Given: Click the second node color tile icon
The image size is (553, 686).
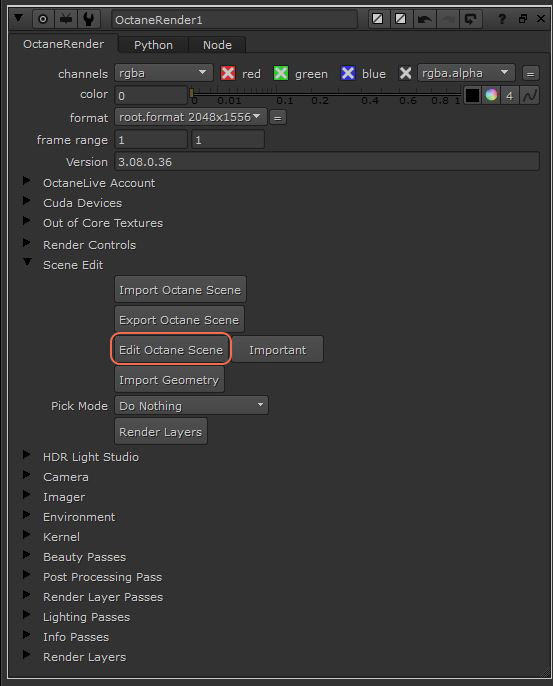Looking at the screenshot, I should 400,19.
